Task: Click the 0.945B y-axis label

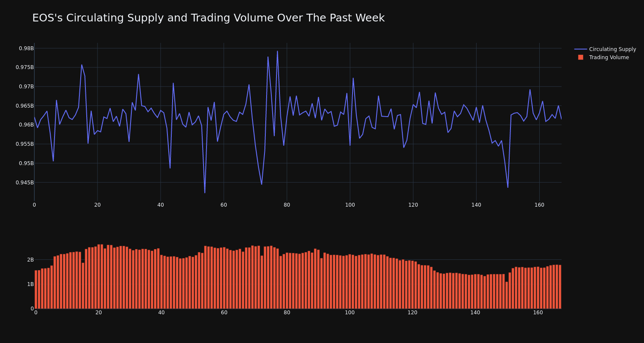Action: [x=24, y=182]
